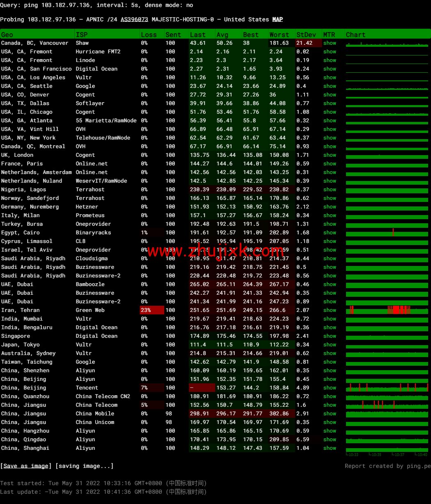Show MTR for UAE, Dubai Bamboozle row
Viewport: 431px width, 504px height.
[330, 284]
